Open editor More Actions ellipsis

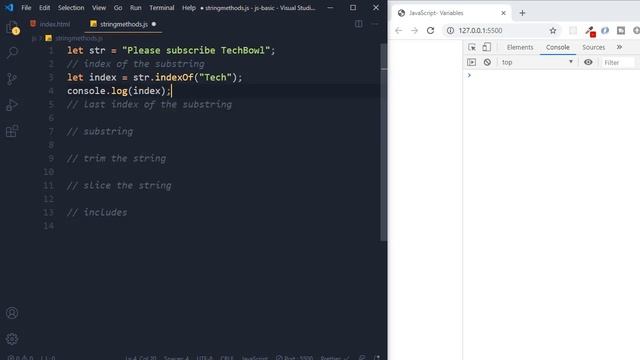375,24
